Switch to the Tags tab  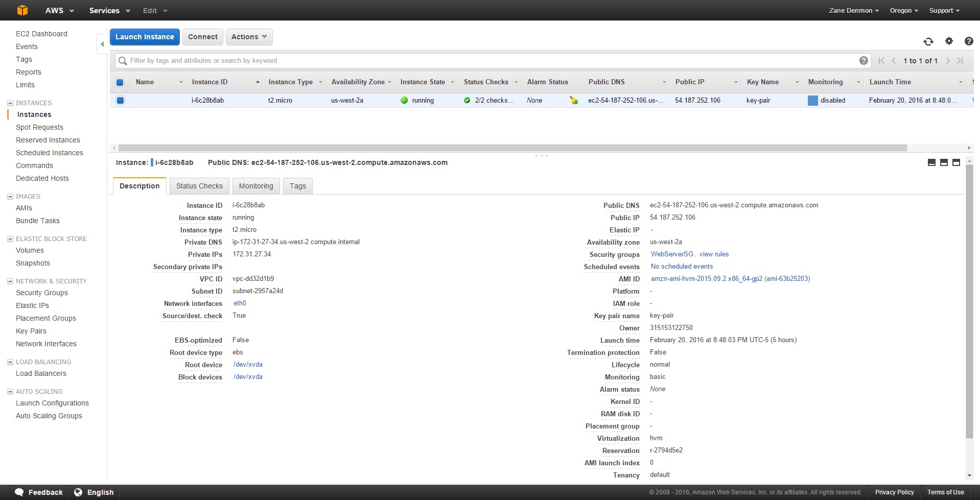(x=298, y=186)
